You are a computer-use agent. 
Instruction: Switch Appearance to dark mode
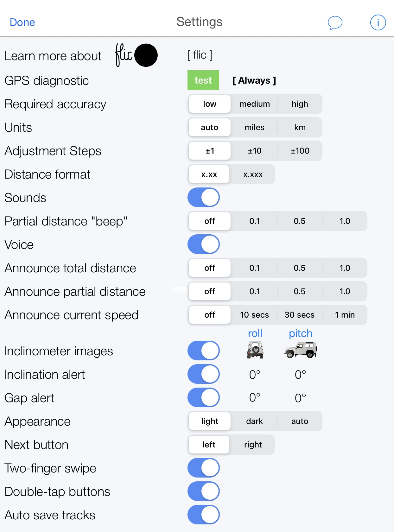click(x=254, y=421)
